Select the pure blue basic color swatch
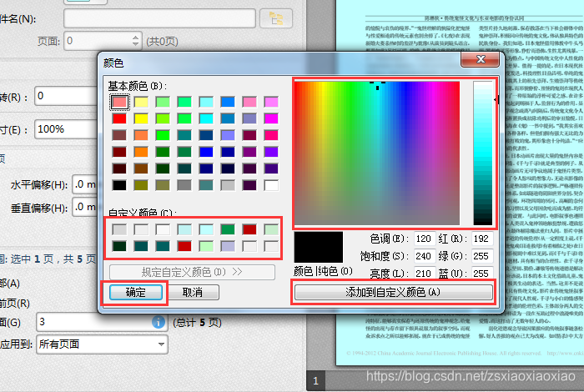Viewport: 584px width, 392px height. tap(206, 152)
